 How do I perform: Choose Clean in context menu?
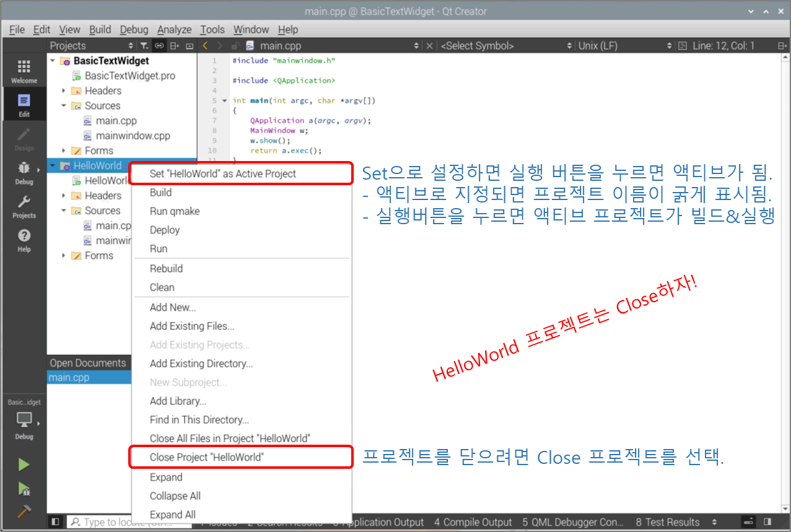pyautogui.click(x=242, y=287)
